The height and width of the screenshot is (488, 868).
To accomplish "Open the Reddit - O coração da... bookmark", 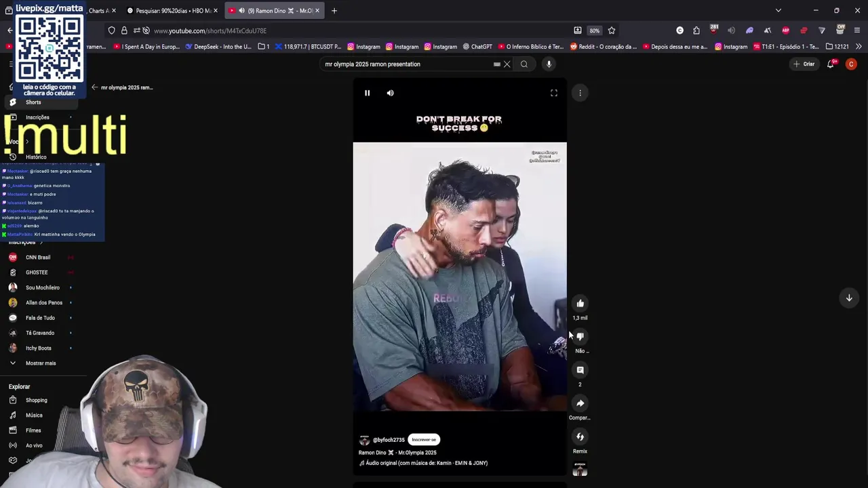I will [x=604, y=47].
